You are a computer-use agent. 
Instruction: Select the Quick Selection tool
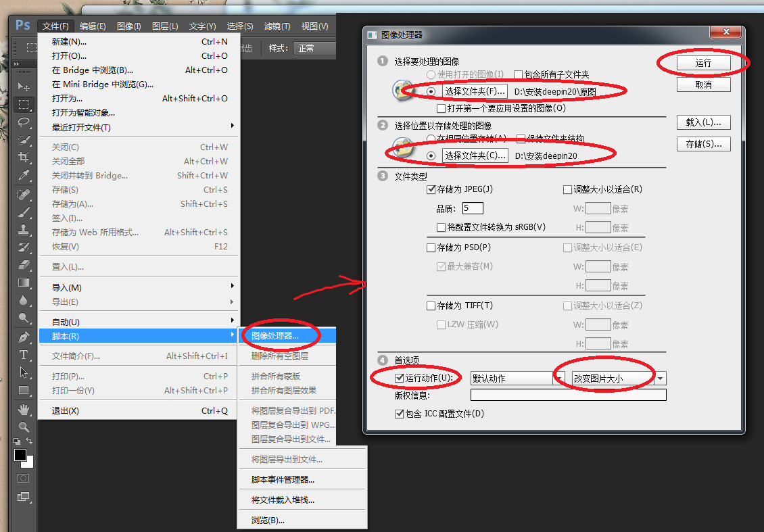24,140
